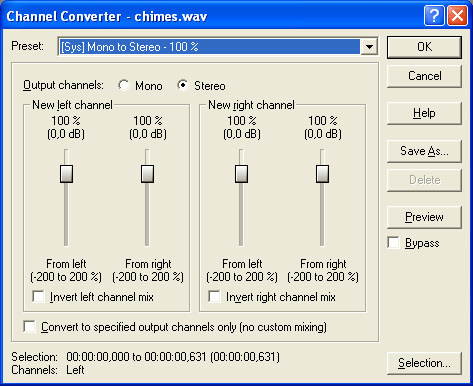Click New left channel From left slider thumb
The height and width of the screenshot is (386, 473).
[66, 174]
